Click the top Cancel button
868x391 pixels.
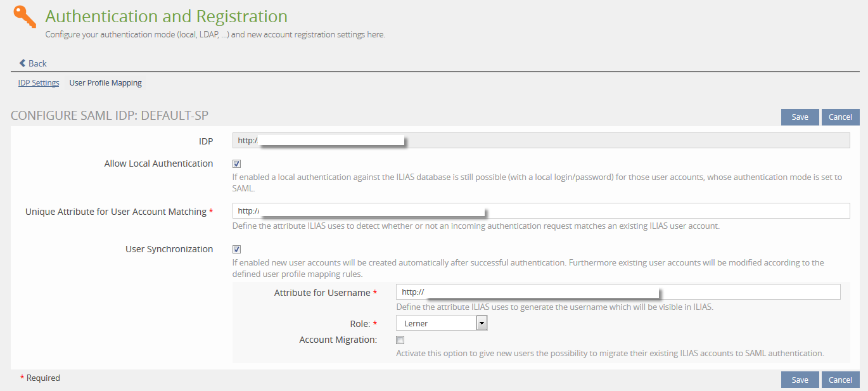tap(840, 117)
